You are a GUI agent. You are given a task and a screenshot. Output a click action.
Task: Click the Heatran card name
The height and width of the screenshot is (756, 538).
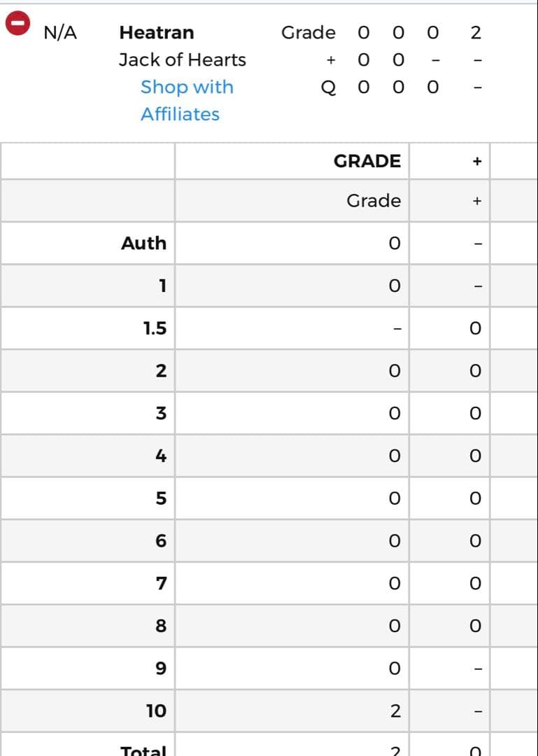click(x=157, y=32)
